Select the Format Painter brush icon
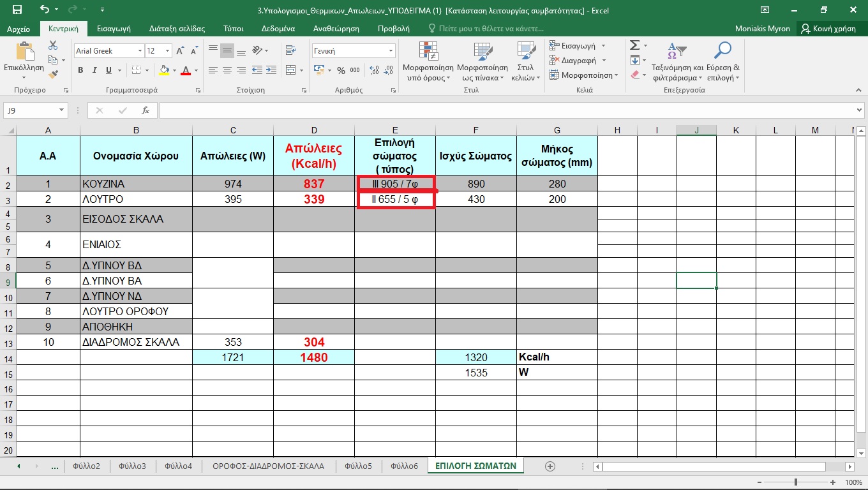 tap(53, 74)
